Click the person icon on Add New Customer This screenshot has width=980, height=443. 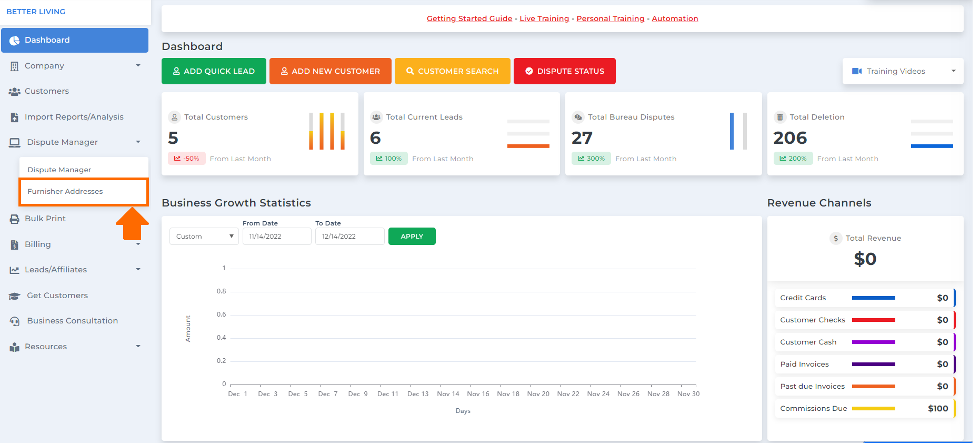285,71
